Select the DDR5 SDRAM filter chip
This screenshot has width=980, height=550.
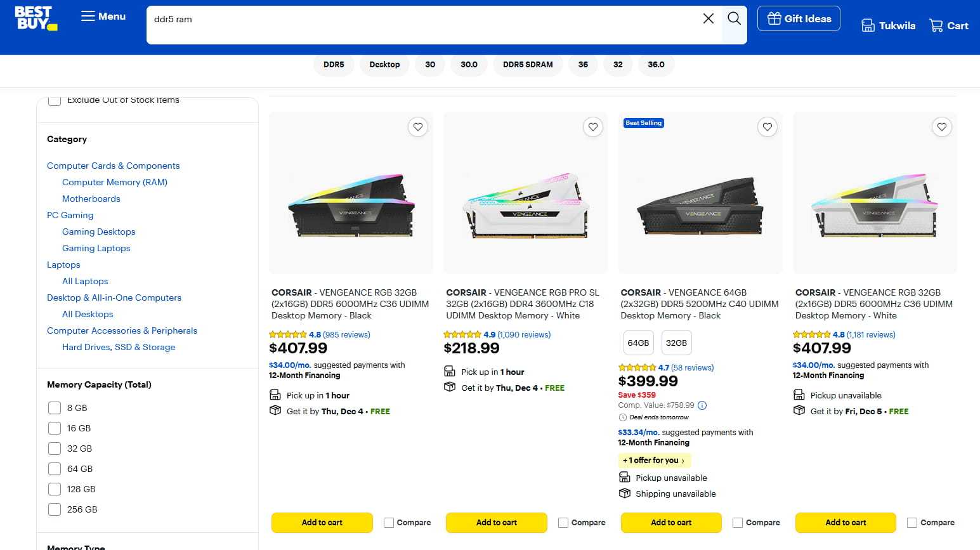528,65
